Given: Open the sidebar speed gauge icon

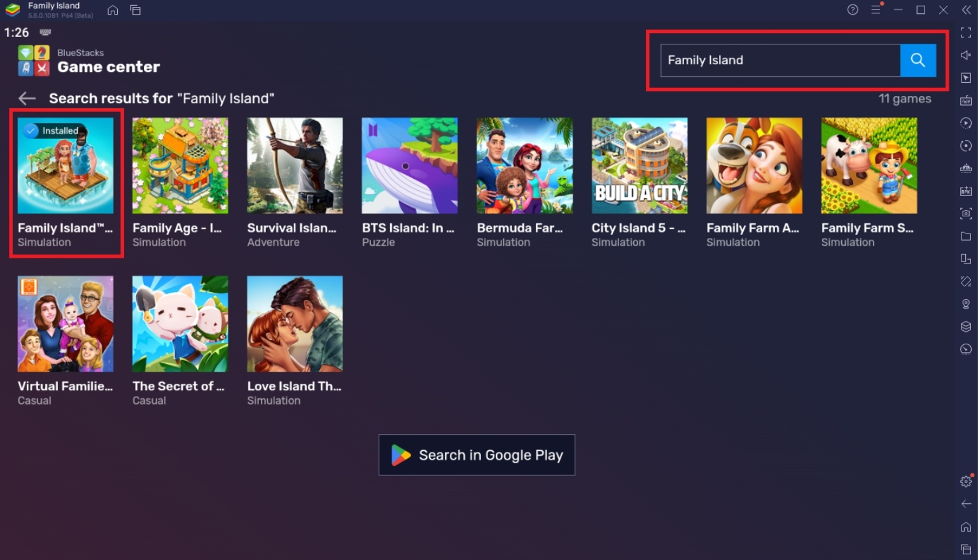Looking at the screenshot, I should (966, 349).
